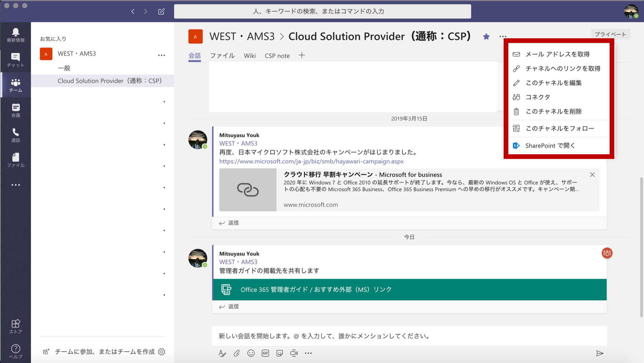Image resolution: width=644 pixels, height=363 pixels.
Task: Send the message with arrow icon
Action: click(600, 353)
